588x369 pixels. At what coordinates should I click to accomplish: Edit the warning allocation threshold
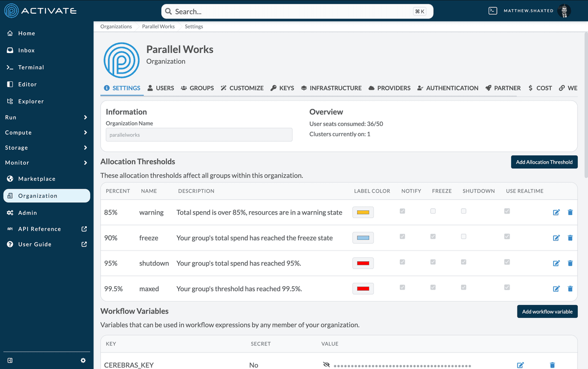(x=556, y=212)
